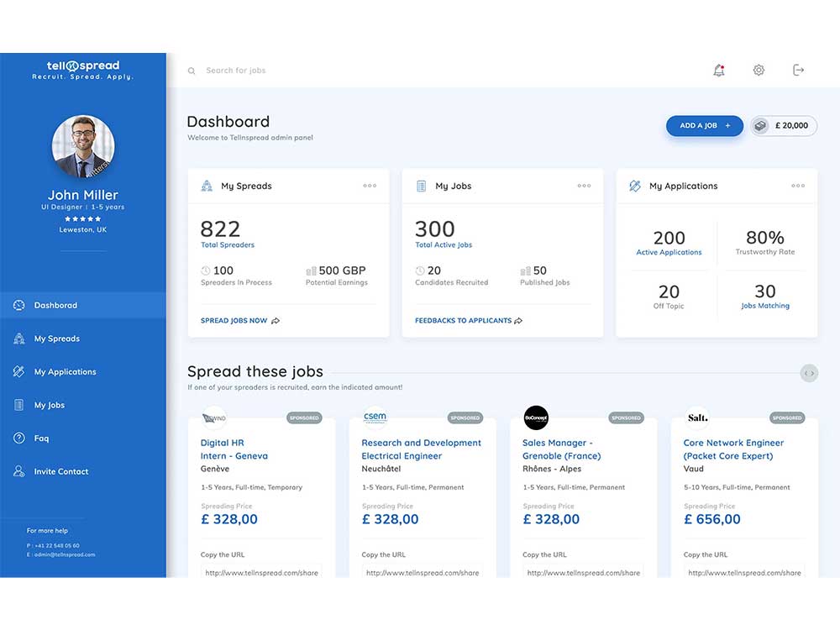
Task: Click the logout icon in the header
Action: [798, 71]
